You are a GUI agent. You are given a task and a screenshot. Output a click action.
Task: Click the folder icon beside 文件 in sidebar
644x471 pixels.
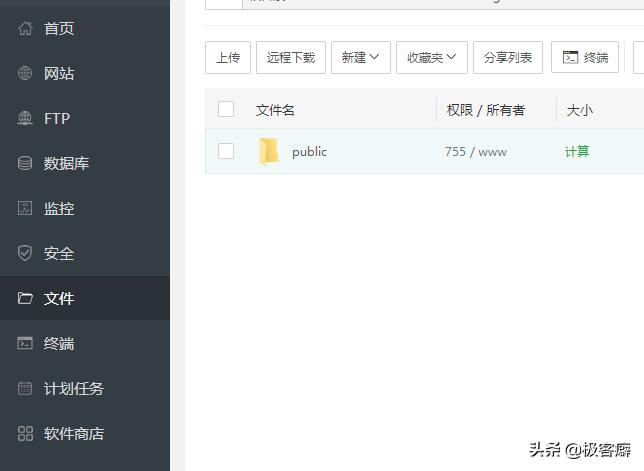25,298
